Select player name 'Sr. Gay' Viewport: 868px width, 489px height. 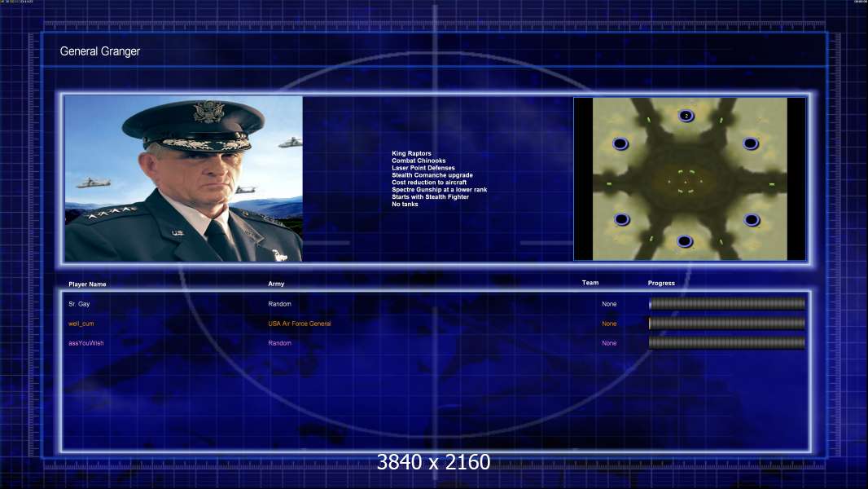tap(79, 304)
